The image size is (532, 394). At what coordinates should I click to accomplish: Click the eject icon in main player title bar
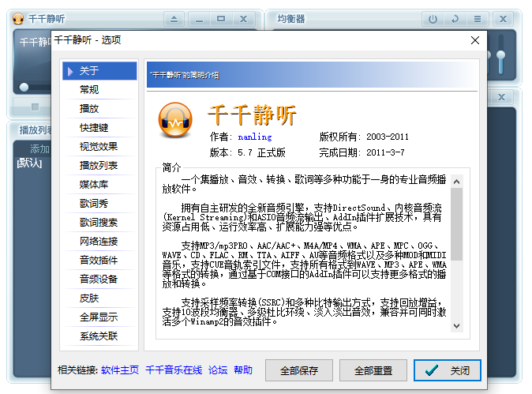174,18
